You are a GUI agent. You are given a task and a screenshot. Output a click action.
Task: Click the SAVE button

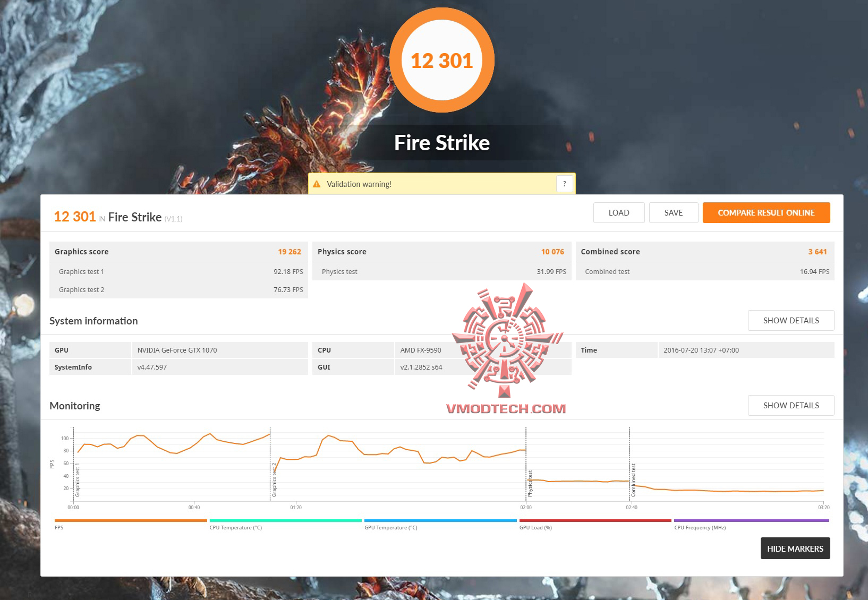tap(674, 213)
